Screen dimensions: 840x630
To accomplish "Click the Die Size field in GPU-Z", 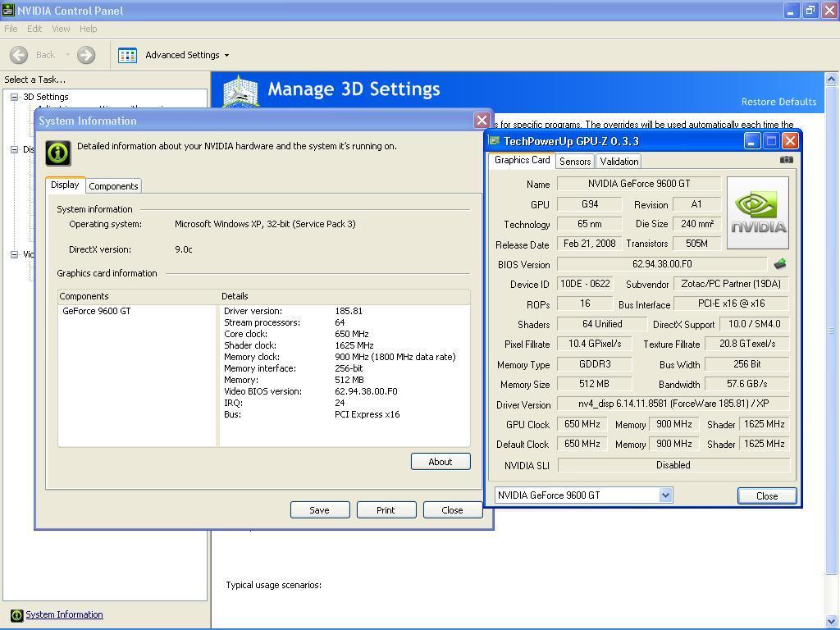I will click(697, 224).
